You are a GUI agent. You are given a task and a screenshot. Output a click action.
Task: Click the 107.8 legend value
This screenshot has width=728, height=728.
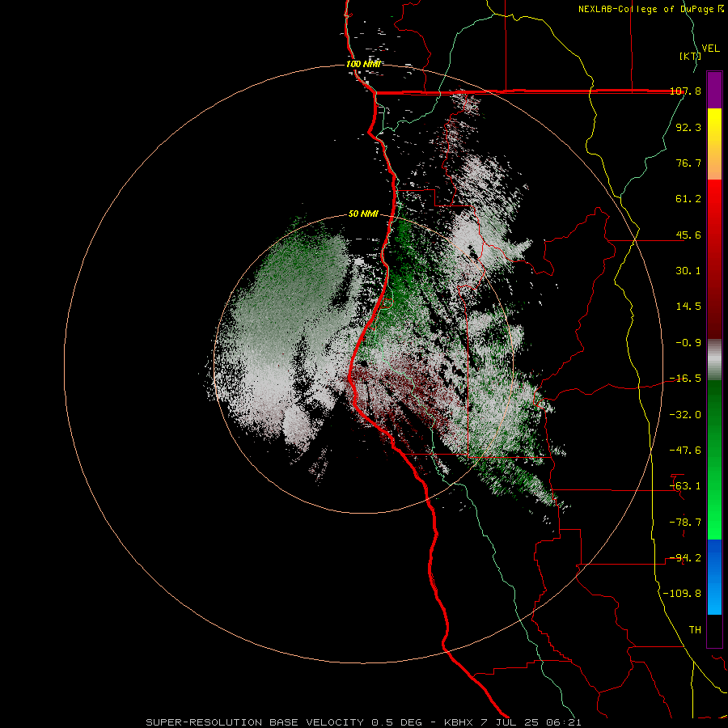pyautogui.click(x=685, y=91)
